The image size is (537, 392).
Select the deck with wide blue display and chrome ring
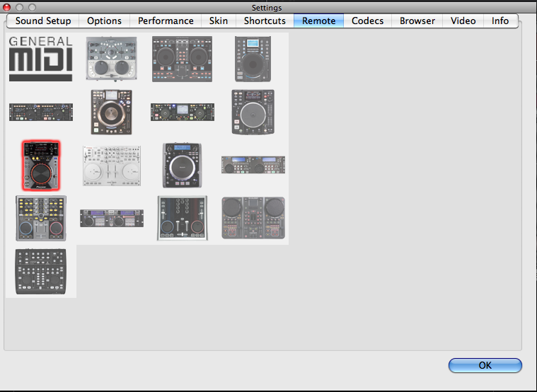pos(183,165)
